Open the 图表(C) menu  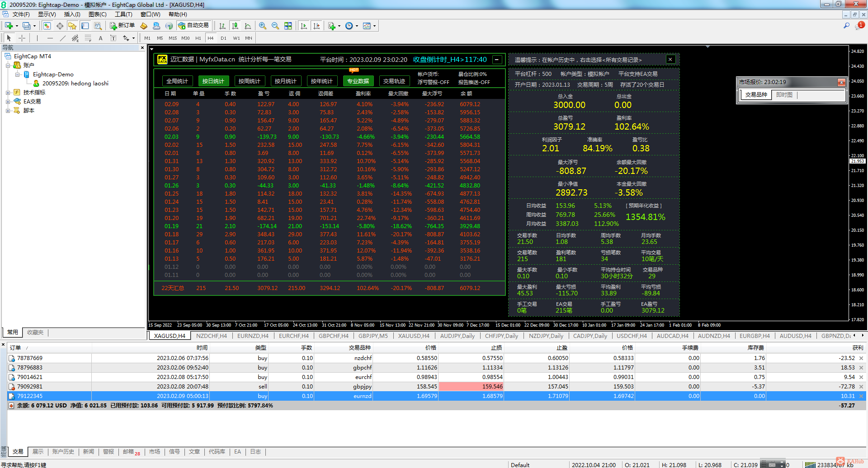tap(98, 14)
